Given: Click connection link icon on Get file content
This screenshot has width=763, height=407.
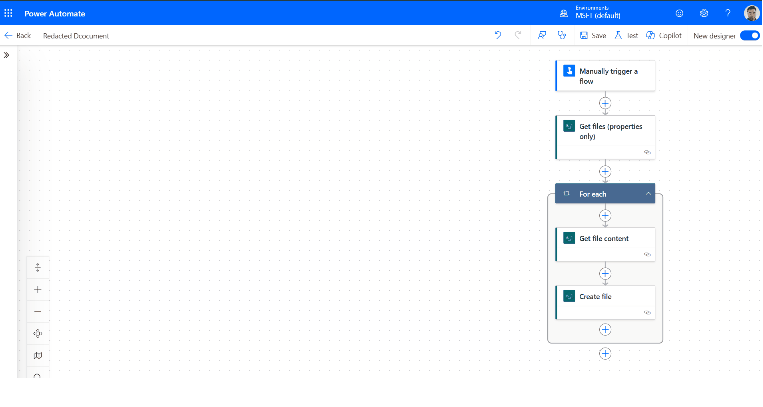Looking at the screenshot, I should pyautogui.click(x=647, y=255).
